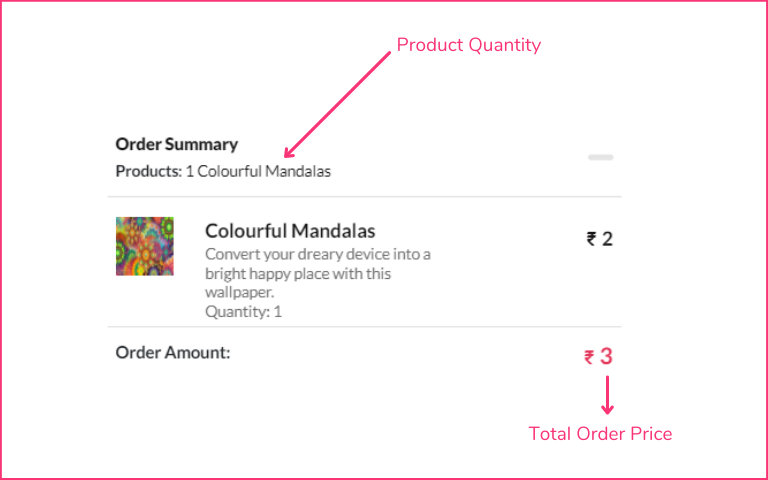Click the Colourful Mandalas product title
This screenshot has width=768, height=480.
pos(290,231)
